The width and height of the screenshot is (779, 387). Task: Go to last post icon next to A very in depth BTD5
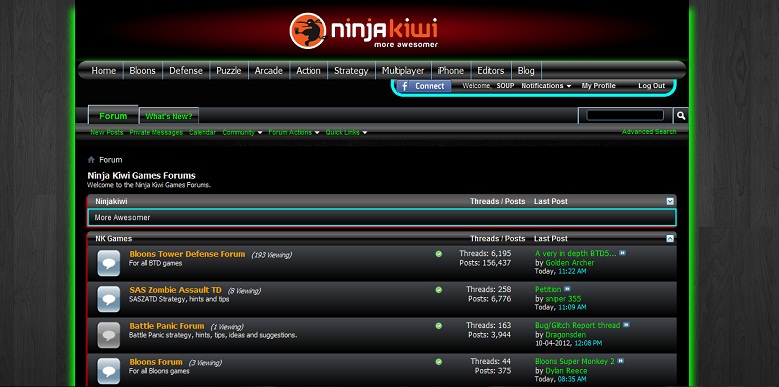[623, 253]
